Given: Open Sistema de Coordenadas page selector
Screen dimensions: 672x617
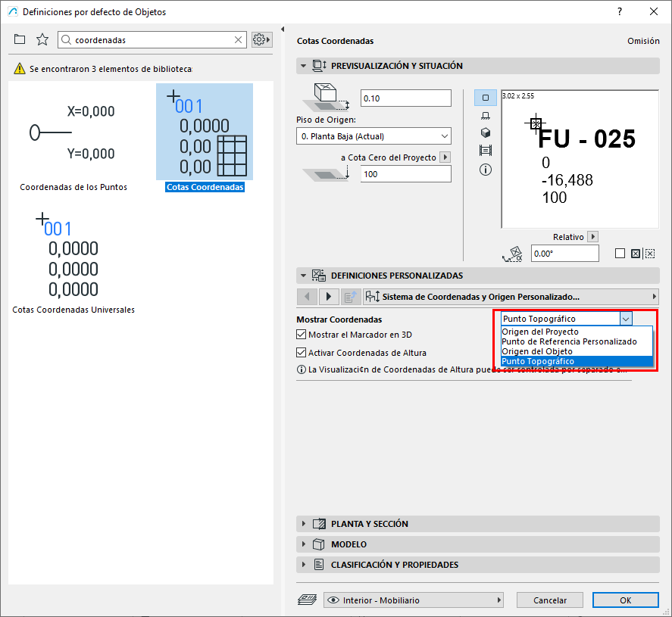Looking at the screenshot, I should click(511, 297).
